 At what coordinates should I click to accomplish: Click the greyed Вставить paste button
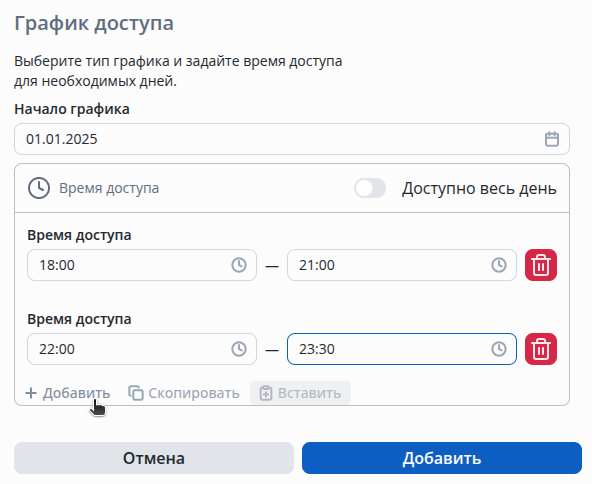(301, 393)
